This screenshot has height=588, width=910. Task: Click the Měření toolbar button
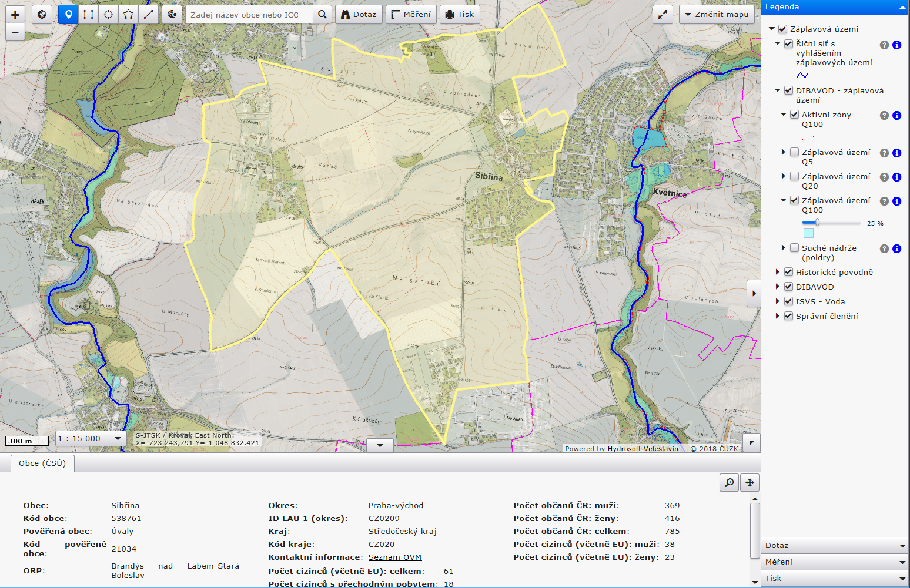411,14
